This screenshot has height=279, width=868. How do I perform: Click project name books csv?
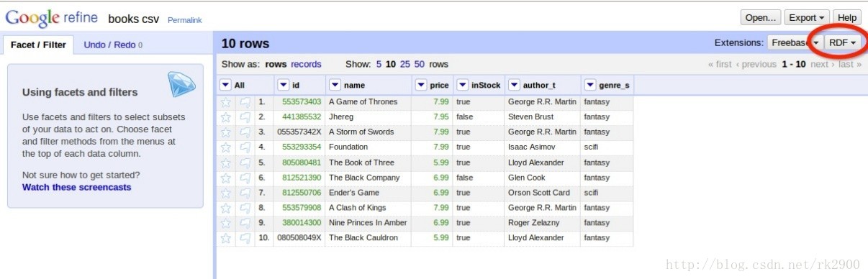pos(135,19)
